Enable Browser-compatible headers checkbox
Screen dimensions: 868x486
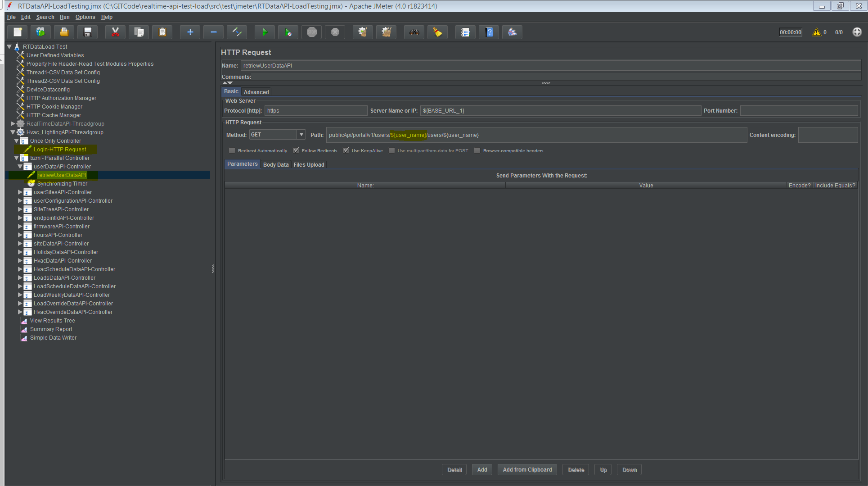point(477,150)
